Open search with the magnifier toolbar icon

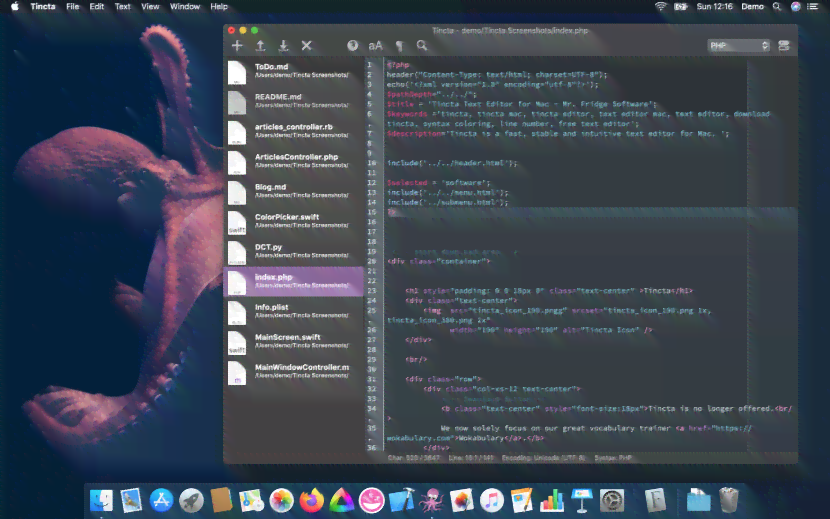pos(422,46)
